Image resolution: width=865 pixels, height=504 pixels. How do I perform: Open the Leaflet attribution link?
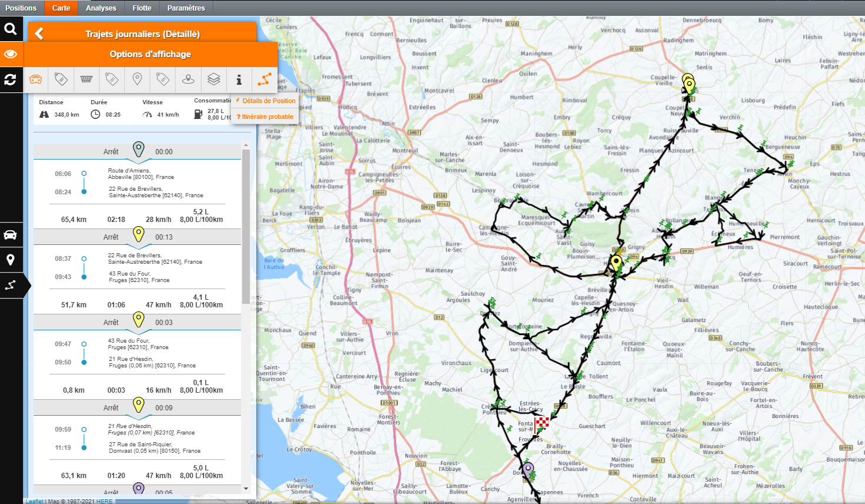click(x=35, y=501)
